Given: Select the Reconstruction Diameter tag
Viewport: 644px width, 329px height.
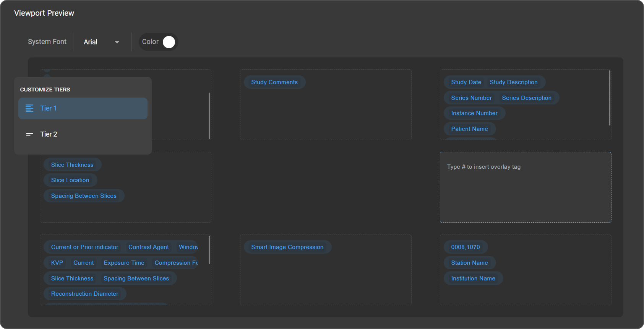Looking at the screenshot, I should point(84,294).
